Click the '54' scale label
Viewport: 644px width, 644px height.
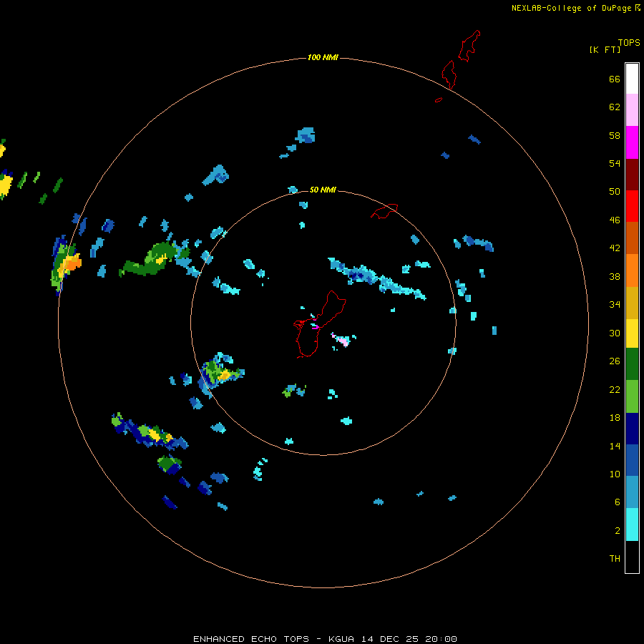[x=615, y=163]
